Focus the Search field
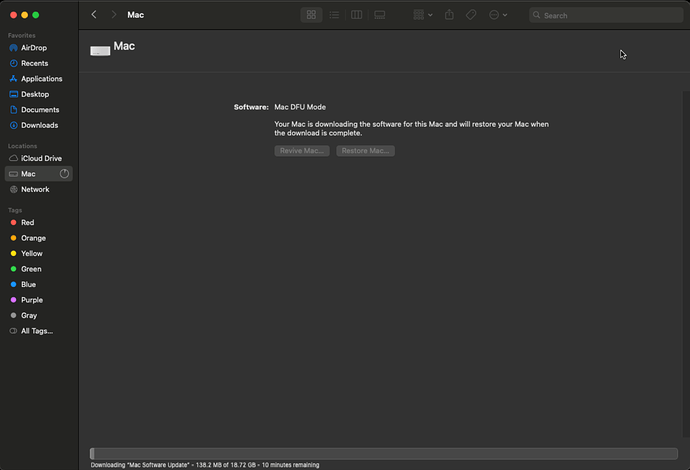The width and height of the screenshot is (690, 470). coord(606,15)
